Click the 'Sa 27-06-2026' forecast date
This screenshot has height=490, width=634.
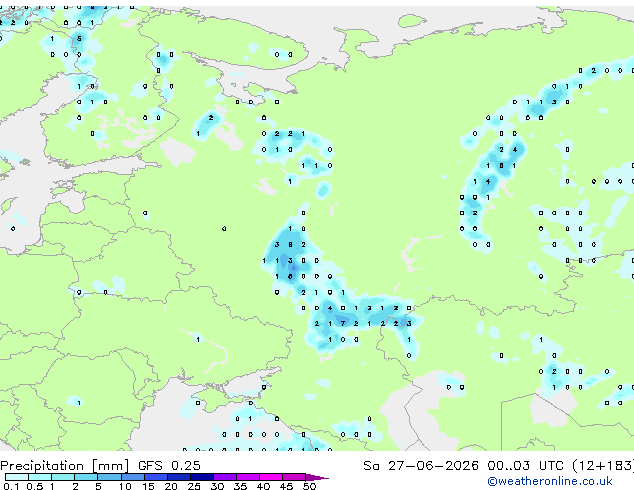click(x=421, y=466)
